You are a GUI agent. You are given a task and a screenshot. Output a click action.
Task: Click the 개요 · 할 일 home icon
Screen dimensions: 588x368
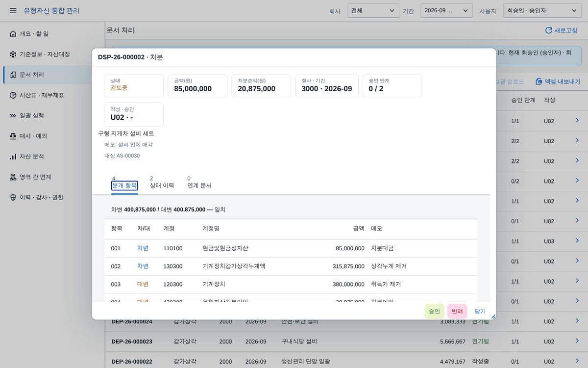point(13,34)
